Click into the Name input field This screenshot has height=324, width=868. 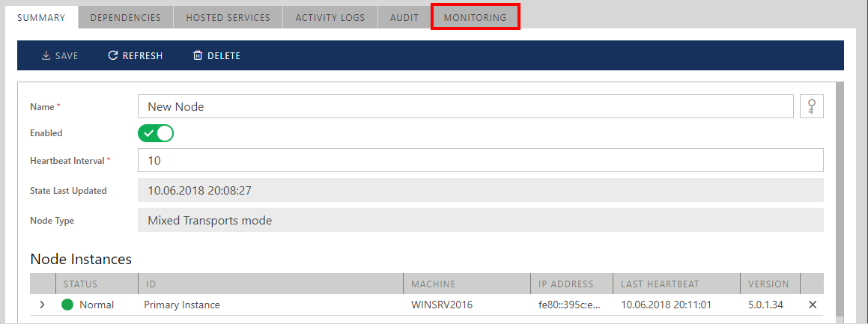click(464, 107)
